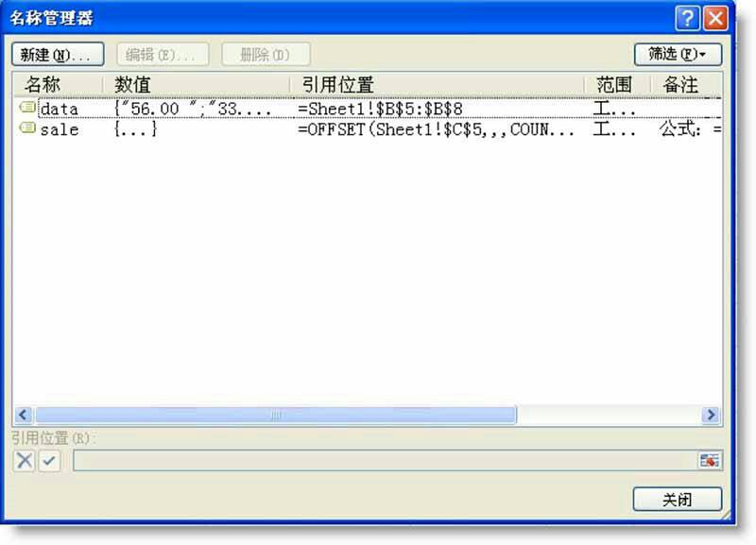756x545 pixels.
Task: Select the sale row's OFFSET formula entry
Action: tap(435, 129)
